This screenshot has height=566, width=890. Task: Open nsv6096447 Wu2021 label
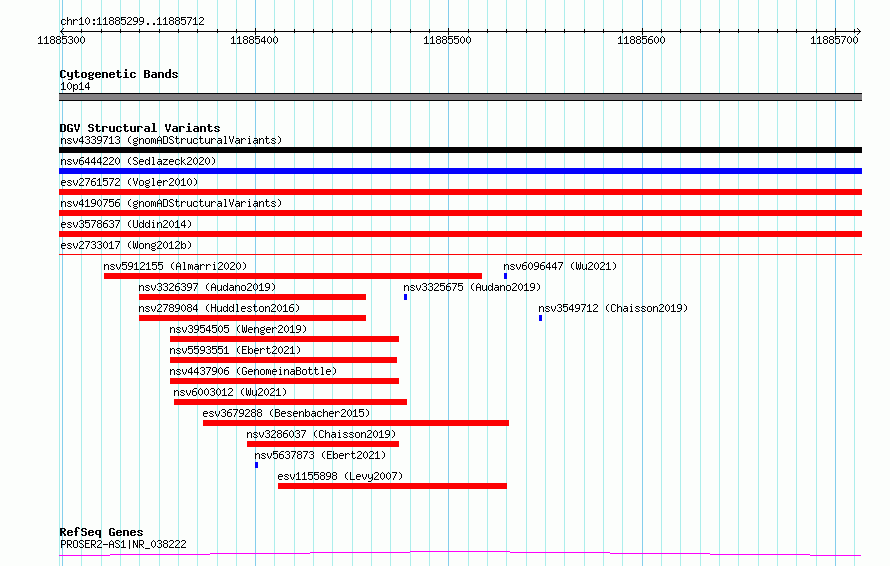point(560,266)
